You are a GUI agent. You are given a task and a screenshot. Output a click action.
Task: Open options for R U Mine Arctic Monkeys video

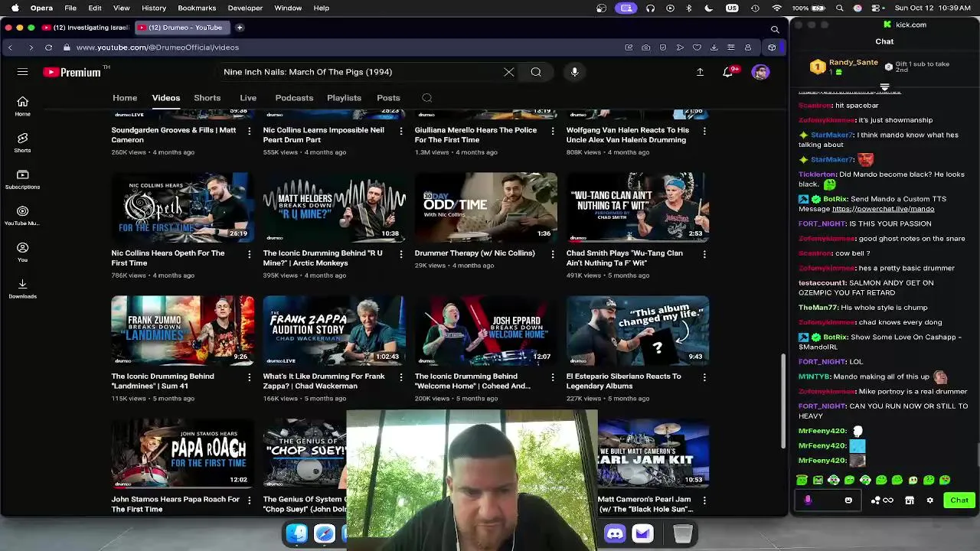pos(400,254)
